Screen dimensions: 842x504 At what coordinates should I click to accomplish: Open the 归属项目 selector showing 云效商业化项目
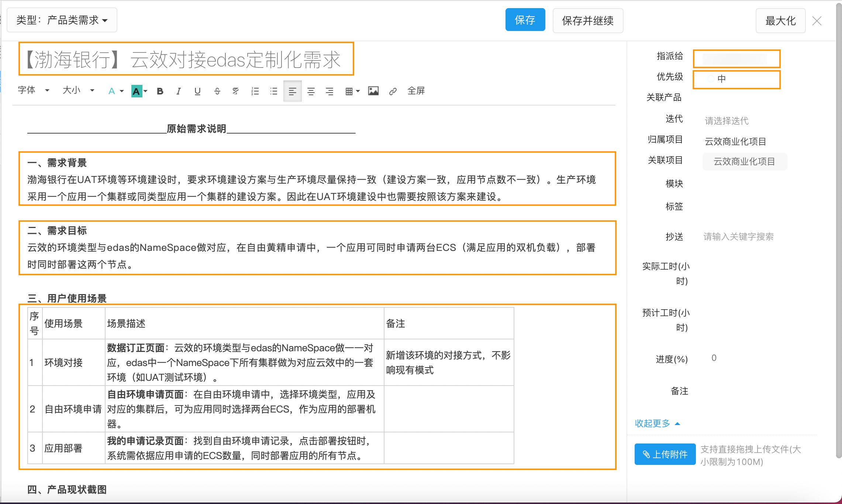click(x=735, y=141)
